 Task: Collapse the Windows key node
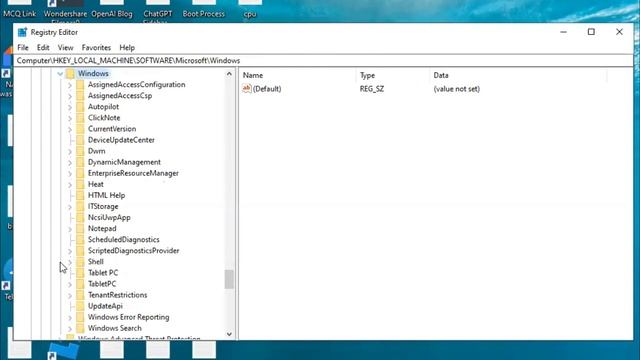coord(60,74)
